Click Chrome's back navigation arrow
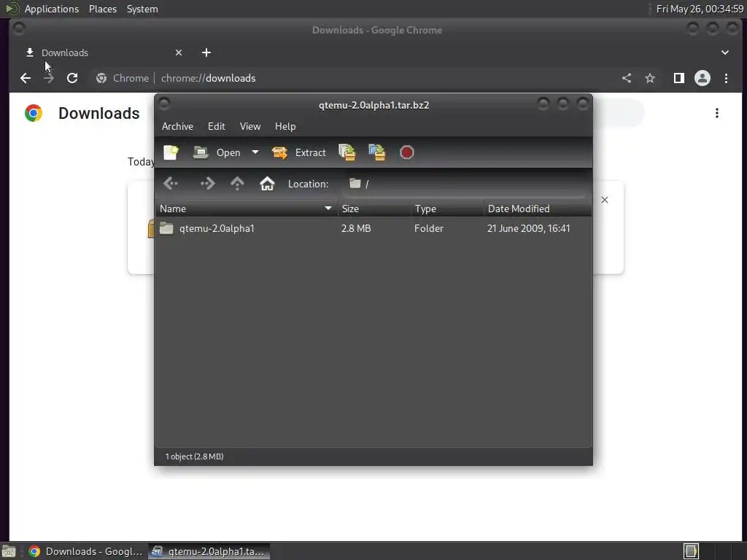The image size is (747, 560). [x=26, y=78]
